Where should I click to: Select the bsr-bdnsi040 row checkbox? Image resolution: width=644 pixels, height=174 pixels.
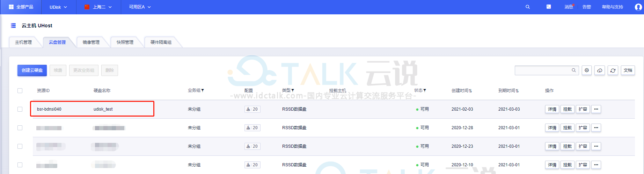[20, 109]
